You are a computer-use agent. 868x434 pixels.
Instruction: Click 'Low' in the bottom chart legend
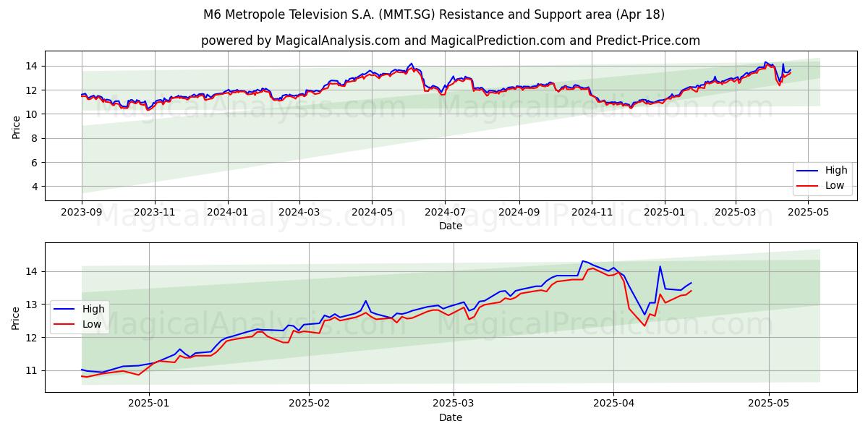(92, 324)
